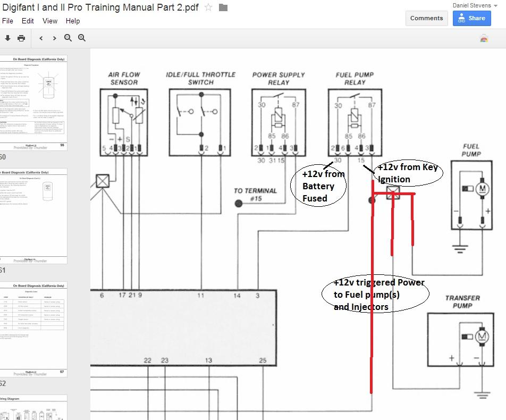Go to next page arrow
506x420 pixels.
tap(54, 38)
